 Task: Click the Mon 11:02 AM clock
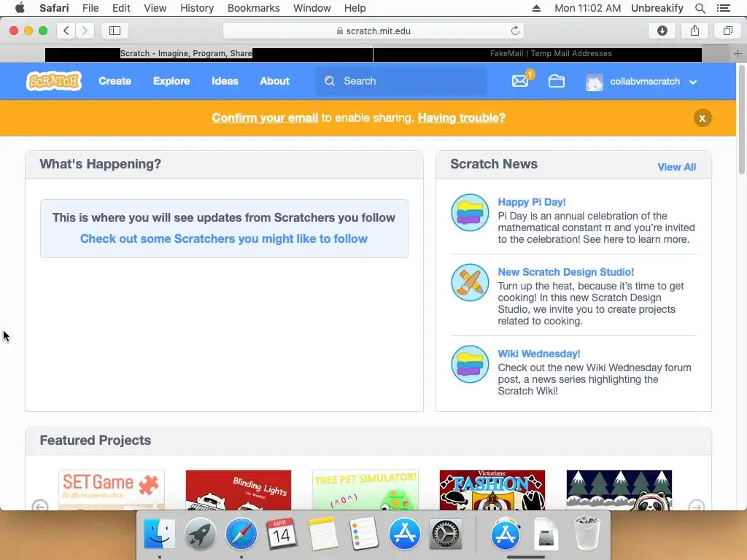click(x=587, y=8)
